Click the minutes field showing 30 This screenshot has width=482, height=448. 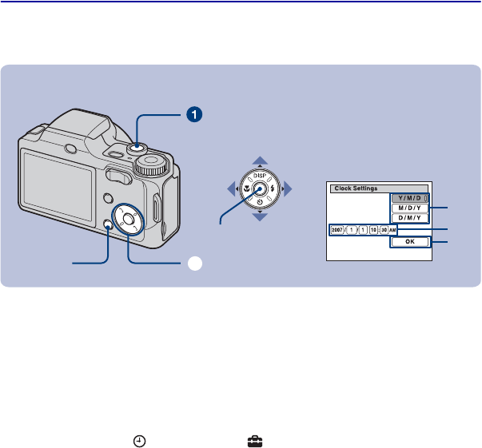(x=384, y=230)
